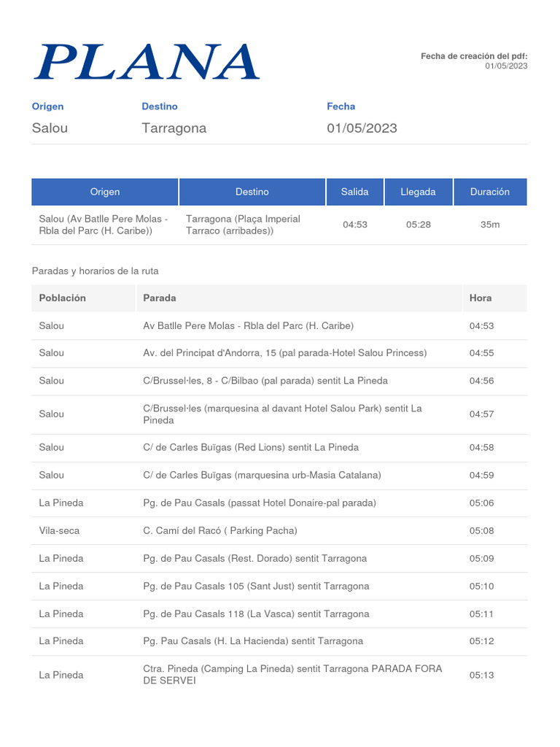Click the Parada column header

[x=160, y=298]
